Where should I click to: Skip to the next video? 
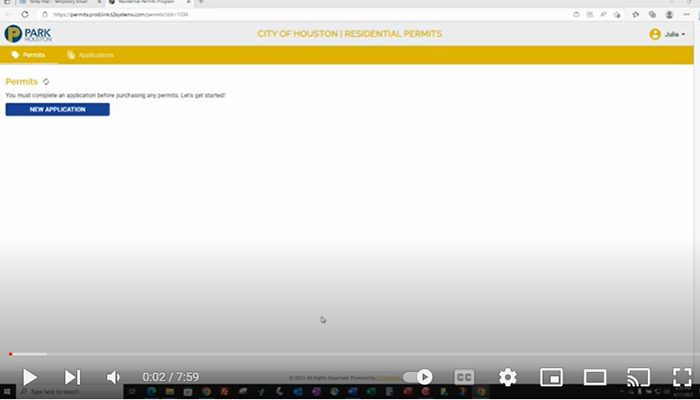[x=72, y=377]
